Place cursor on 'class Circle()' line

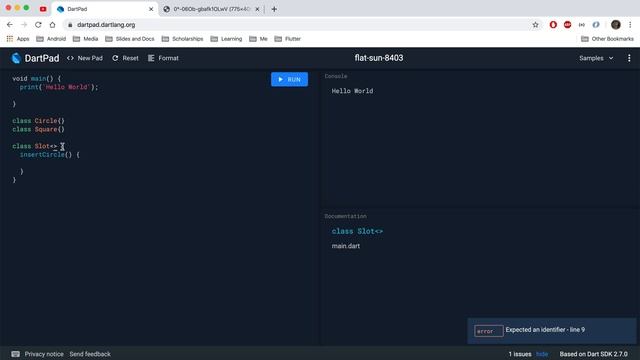[x=38, y=121]
